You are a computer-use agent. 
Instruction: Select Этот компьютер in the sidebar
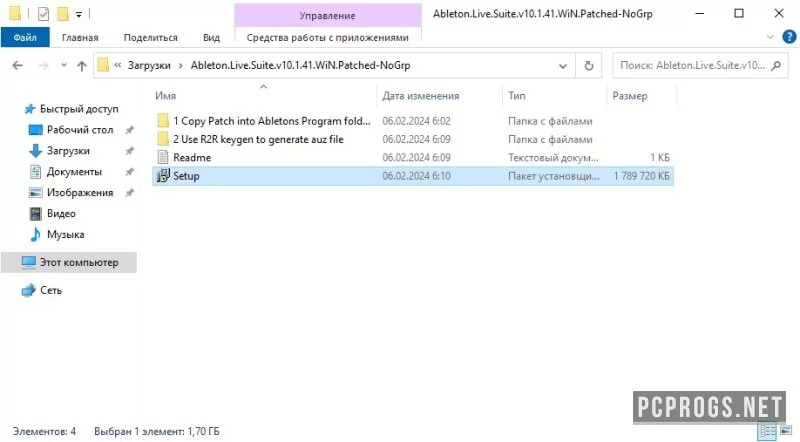coord(69,262)
